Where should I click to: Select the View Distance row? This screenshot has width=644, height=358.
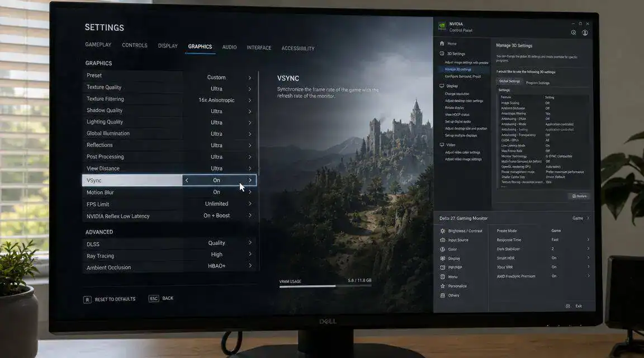(169, 168)
